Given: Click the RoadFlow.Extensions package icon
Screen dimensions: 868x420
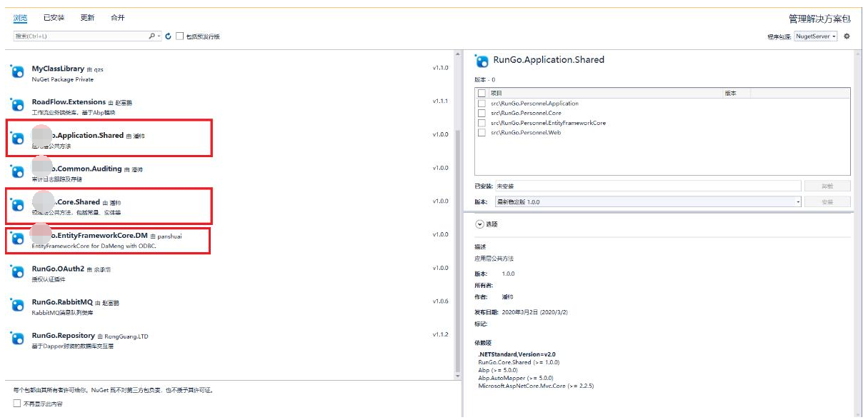Looking at the screenshot, I should click(17, 104).
